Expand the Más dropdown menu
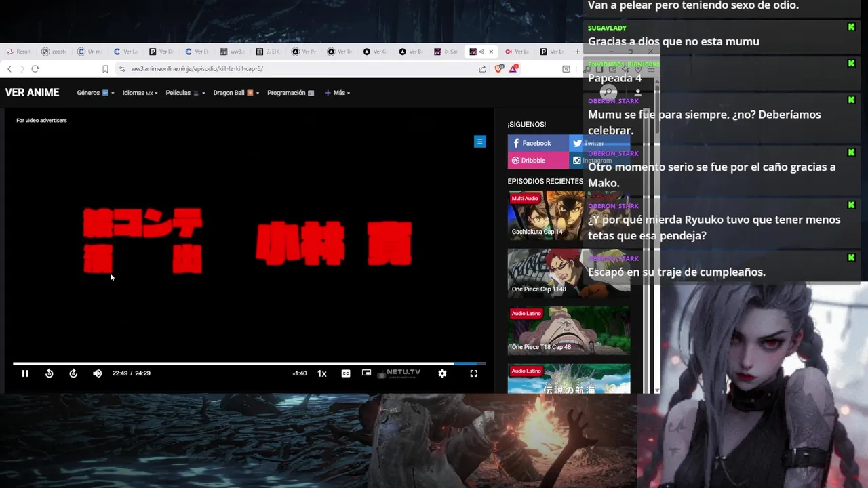 pyautogui.click(x=337, y=93)
